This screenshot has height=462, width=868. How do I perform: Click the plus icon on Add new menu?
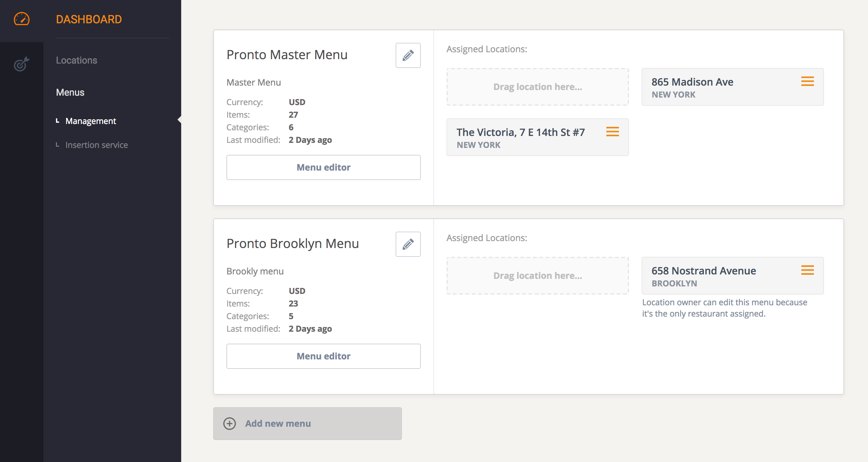230,423
